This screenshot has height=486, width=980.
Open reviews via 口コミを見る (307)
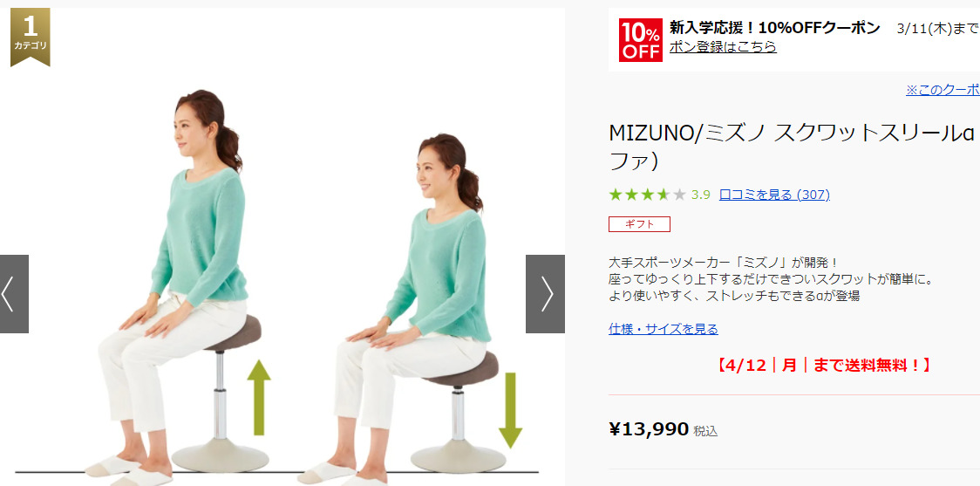pos(774,195)
